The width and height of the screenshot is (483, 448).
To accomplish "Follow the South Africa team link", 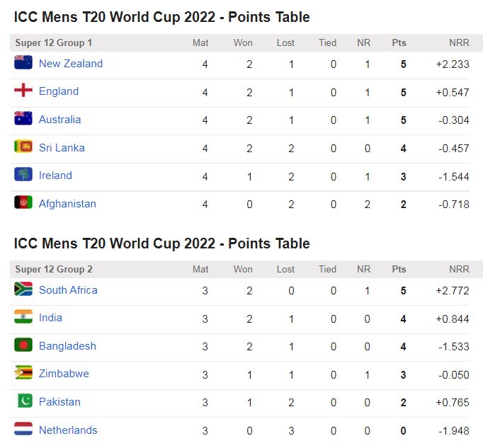I will [x=68, y=290].
